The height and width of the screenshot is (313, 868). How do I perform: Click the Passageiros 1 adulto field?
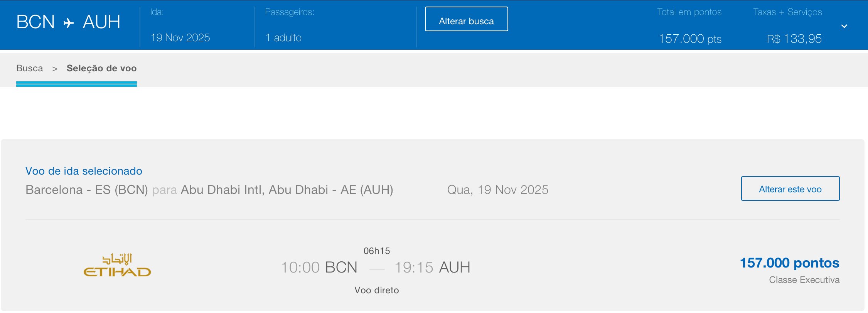[x=283, y=38]
